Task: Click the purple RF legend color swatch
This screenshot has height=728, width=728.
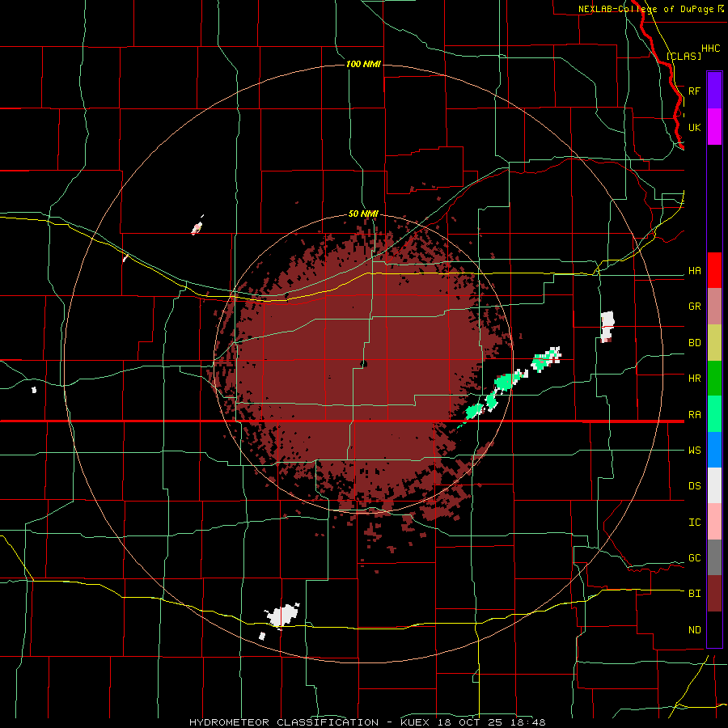Action: pyautogui.click(x=714, y=91)
